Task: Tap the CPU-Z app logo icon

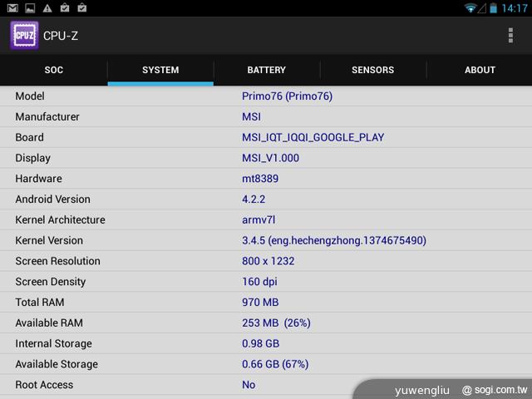Action: (x=24, y=36)
